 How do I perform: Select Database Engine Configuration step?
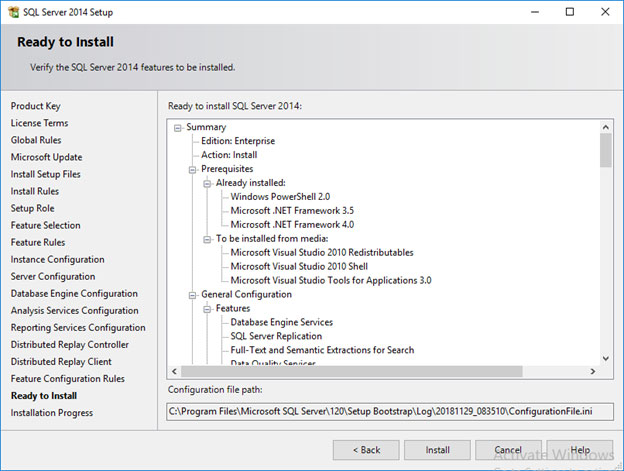74,294
